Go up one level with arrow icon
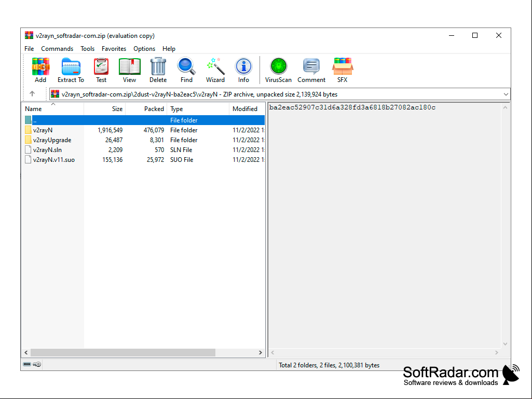532x399 pixels. pos(32,93)
